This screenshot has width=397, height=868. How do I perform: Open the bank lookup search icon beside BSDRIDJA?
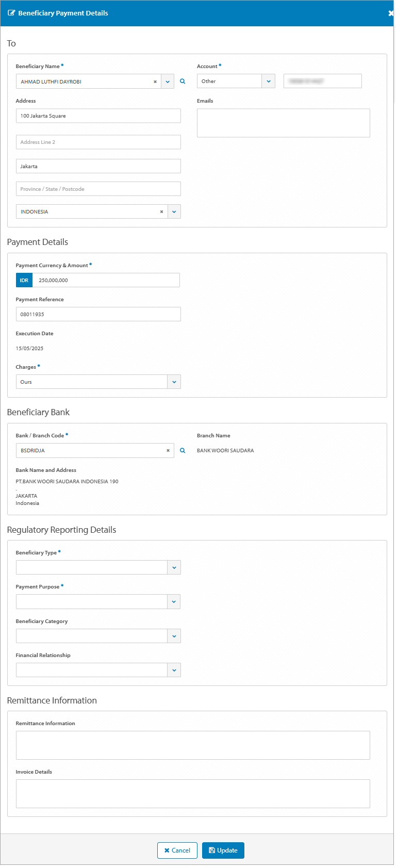pos(183,450)
